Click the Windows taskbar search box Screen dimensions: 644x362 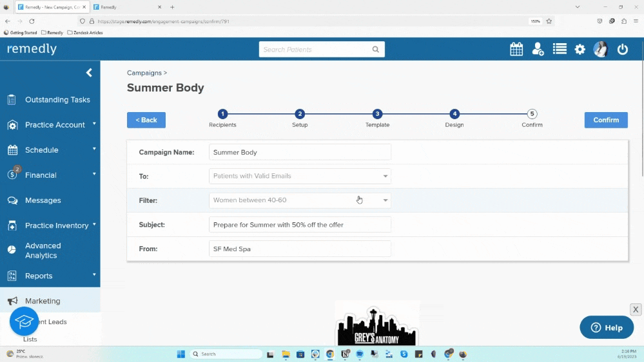coord(226,354)
